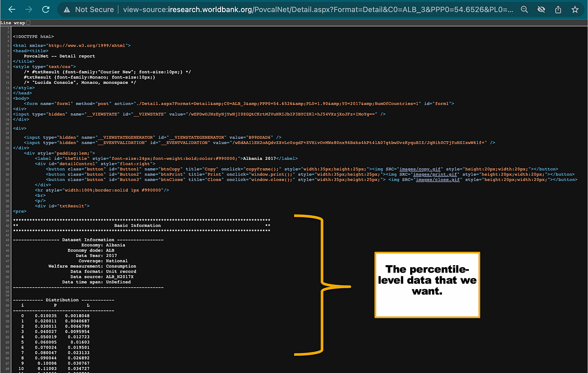Reload the view-source page

pyautogui.click(x=47, y=9)
